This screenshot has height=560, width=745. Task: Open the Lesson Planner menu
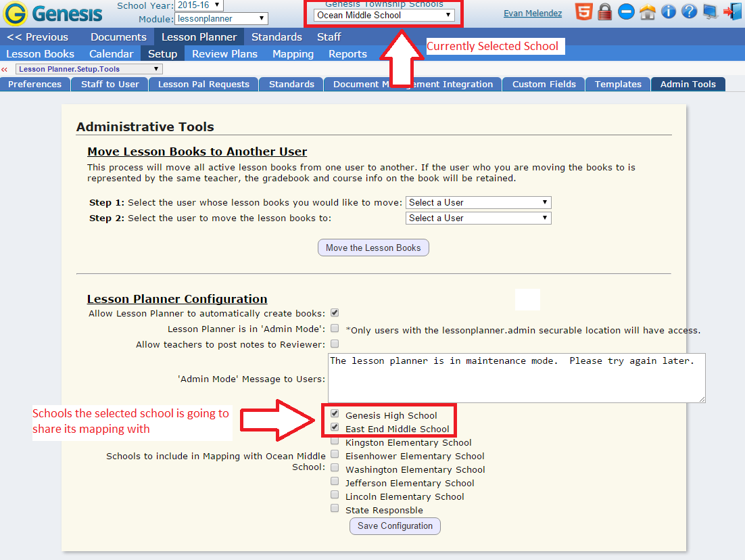[x=199, y=37]
